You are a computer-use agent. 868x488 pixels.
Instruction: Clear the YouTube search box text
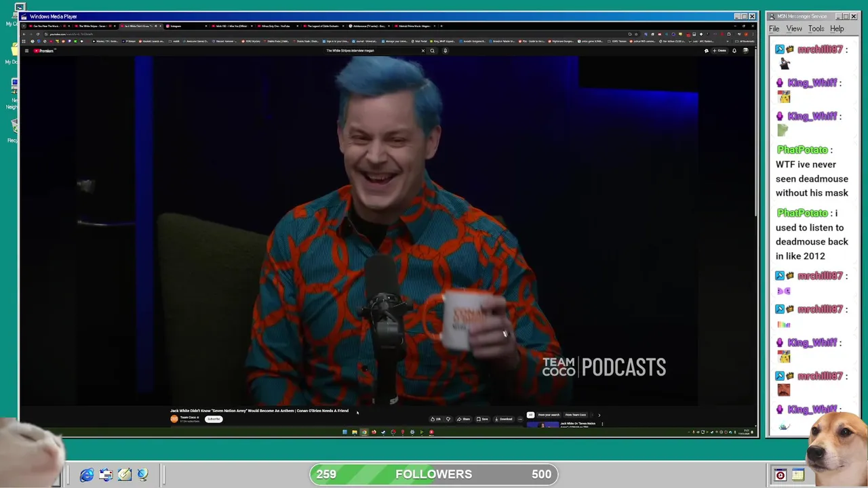click(x=423, y=51)
